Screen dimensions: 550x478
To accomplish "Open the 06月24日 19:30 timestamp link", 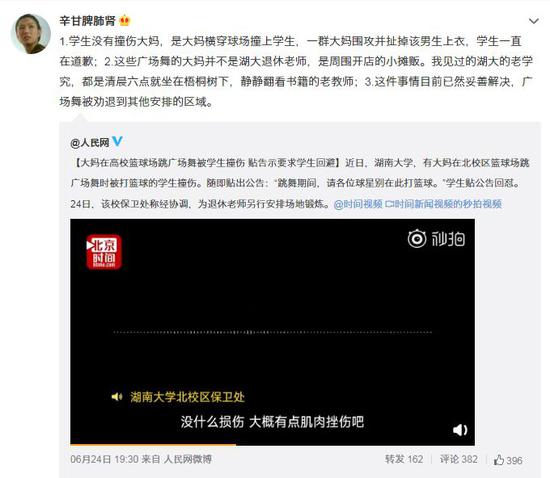I will click(104, 459).
